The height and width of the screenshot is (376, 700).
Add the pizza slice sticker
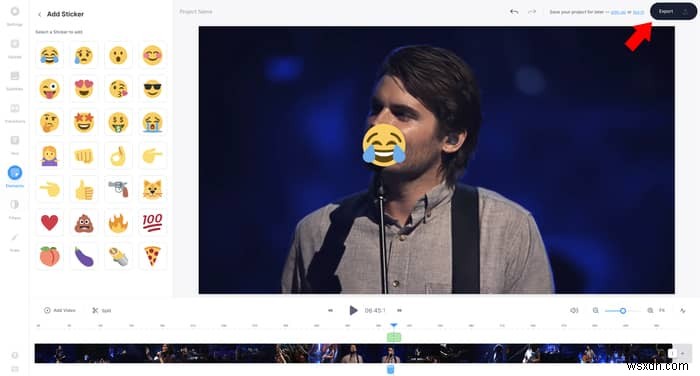pyautogui.click(x=152, y=256)
